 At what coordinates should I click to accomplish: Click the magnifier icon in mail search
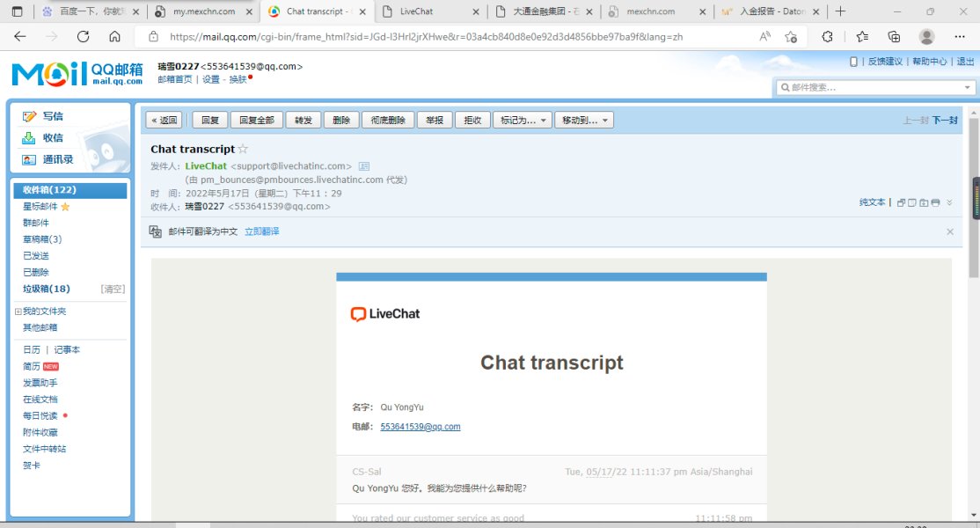(785, 87)
